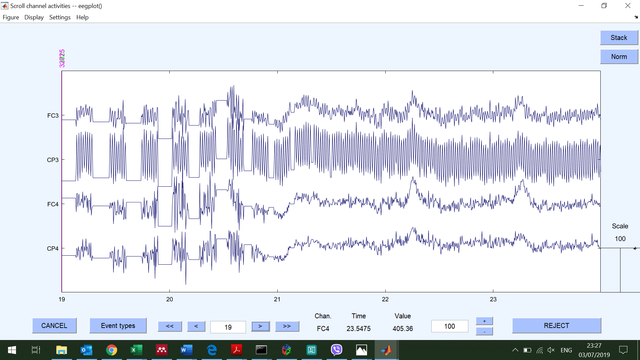Click the Stack button
Image resolution: width=640 pixels, height=360 pixels.
coord(619,38)
